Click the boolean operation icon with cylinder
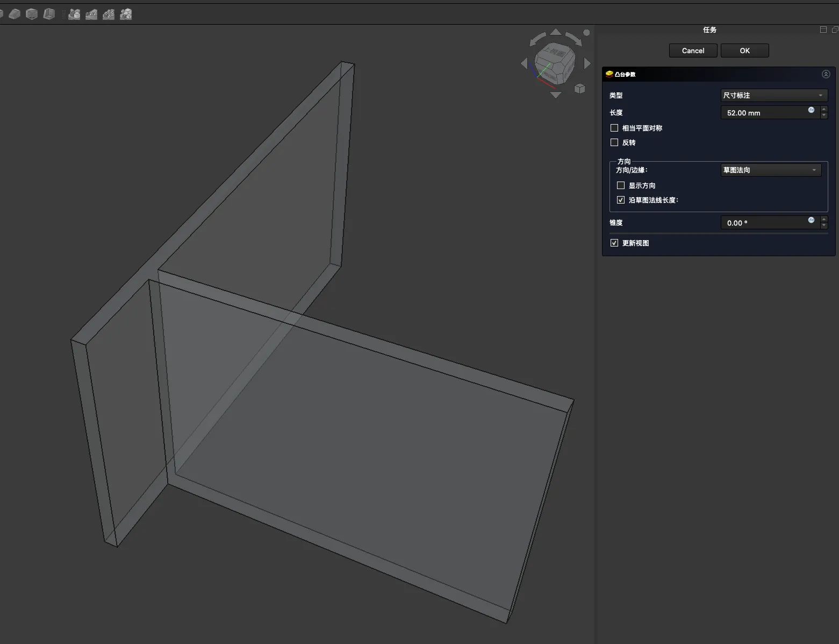 click(74, 14)
